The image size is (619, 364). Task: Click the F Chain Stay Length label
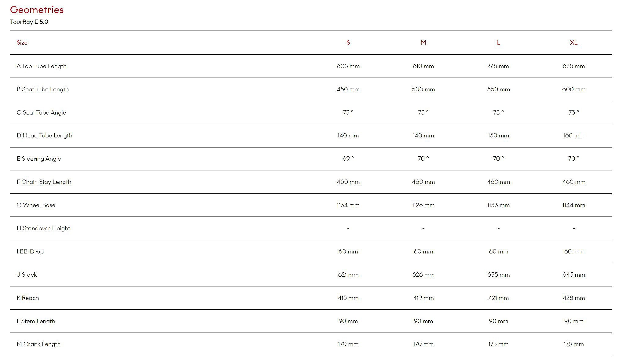[44, 182]
